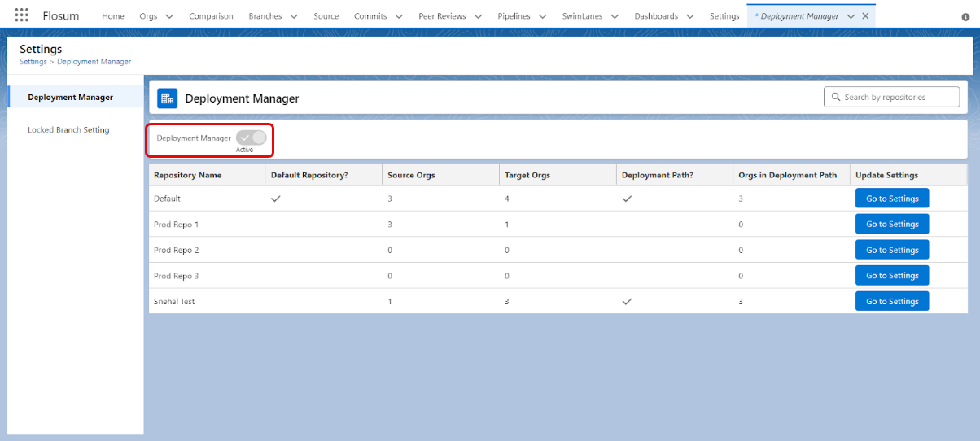The width and height of the screenshot is (980, 441).
Task: Open the Settings nav tab
Action: point(724,16)
